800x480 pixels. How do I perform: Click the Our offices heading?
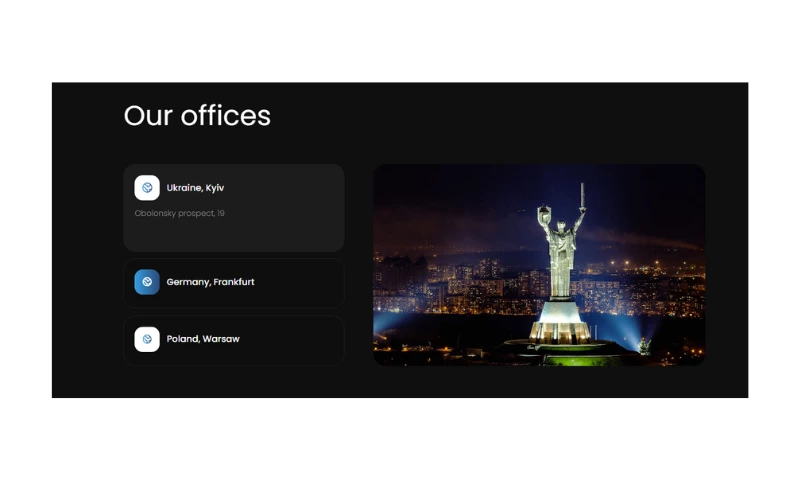pyautogui.click(x=197, y=115)
